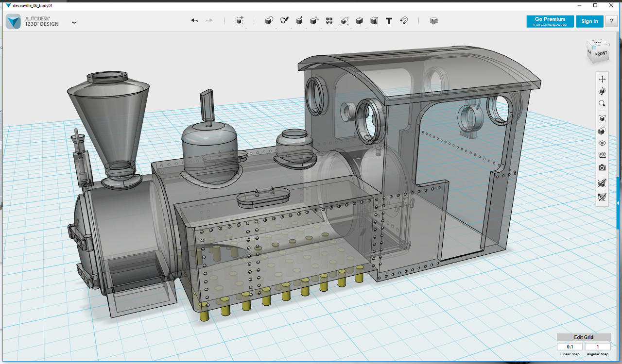Click the Angular Snap value field
Screen dimensions: 622x364
pyautogui.click(x=598, y=347)
